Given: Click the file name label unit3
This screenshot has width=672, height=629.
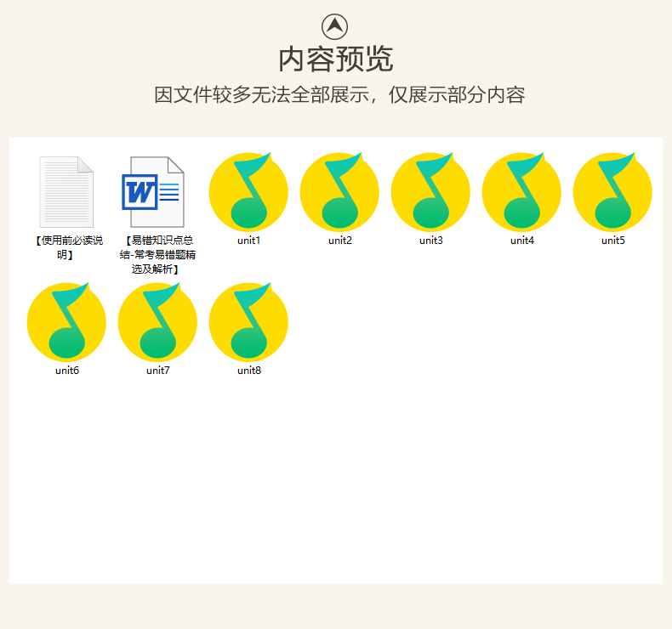Looking at the screenshot, I should click(431, 241).
